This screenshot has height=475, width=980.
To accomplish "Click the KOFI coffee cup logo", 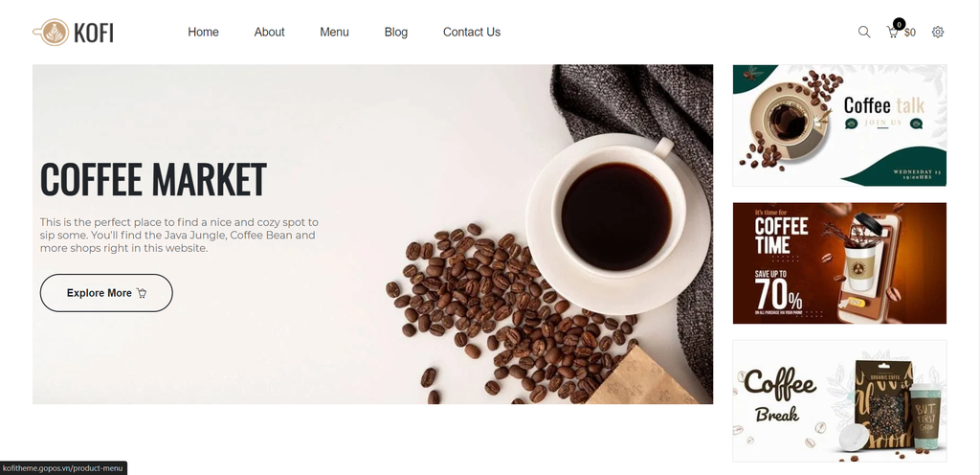I will coord(73,32).
